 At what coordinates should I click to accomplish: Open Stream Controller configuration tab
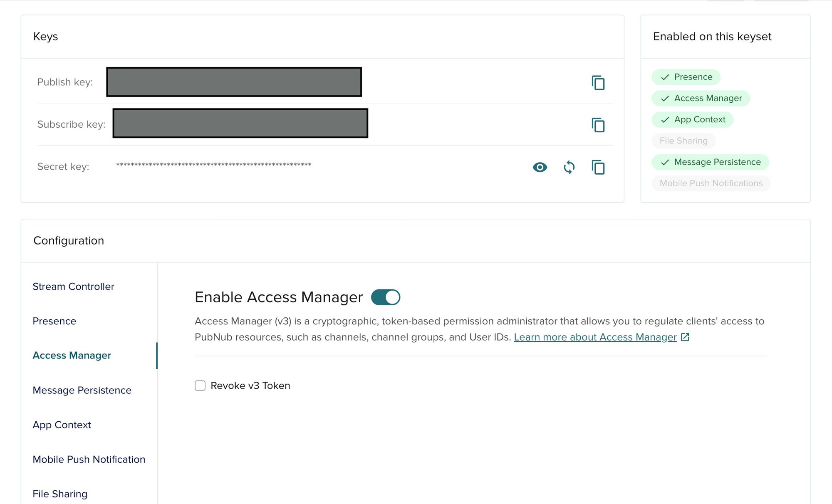click(73, 287)
